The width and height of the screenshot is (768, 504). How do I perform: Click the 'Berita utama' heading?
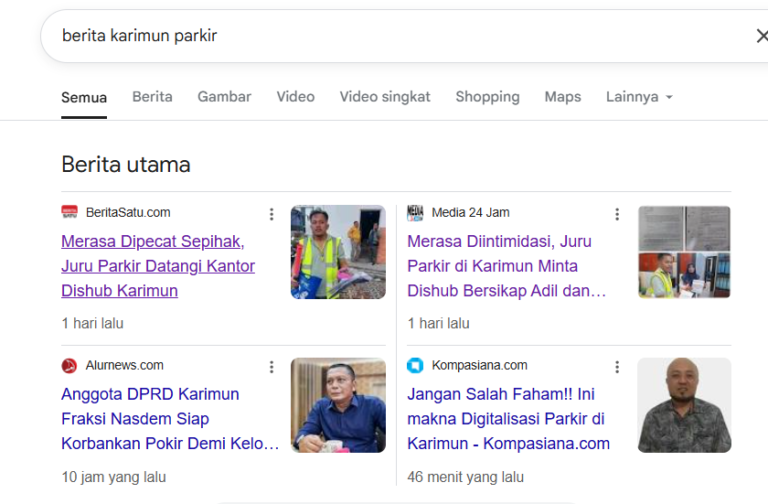[x=126, y=165]
